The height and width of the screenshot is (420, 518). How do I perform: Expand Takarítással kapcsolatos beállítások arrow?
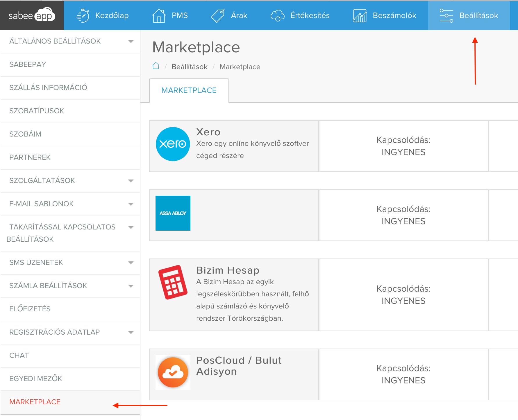pyautogui.click(x=131, y=227)
